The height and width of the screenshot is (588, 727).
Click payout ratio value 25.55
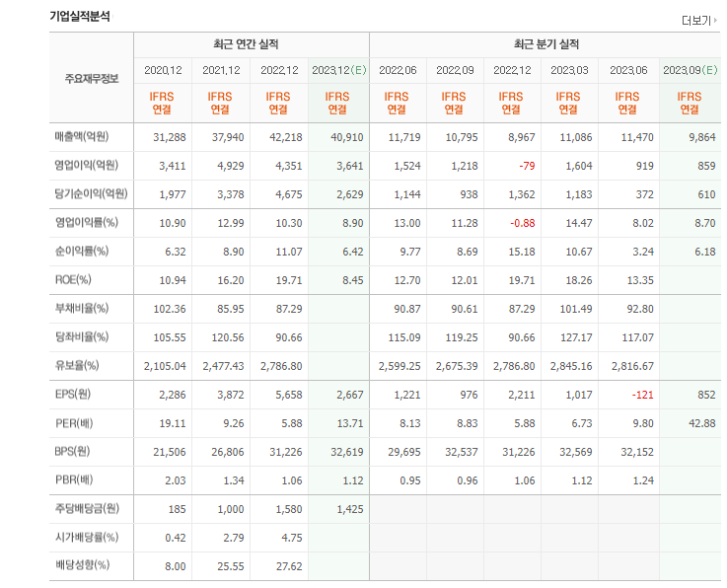pyautogui.click(x=231, y=566)
